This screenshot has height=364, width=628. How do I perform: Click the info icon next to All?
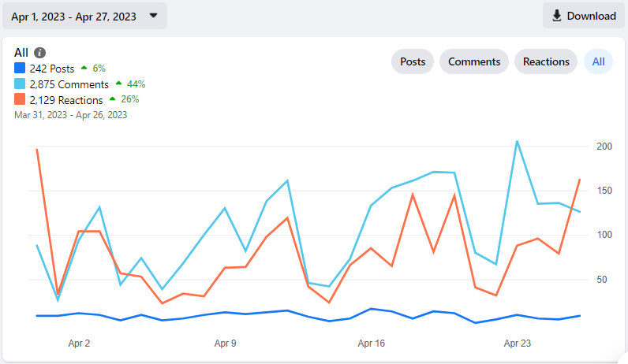[x=39, y=53]
